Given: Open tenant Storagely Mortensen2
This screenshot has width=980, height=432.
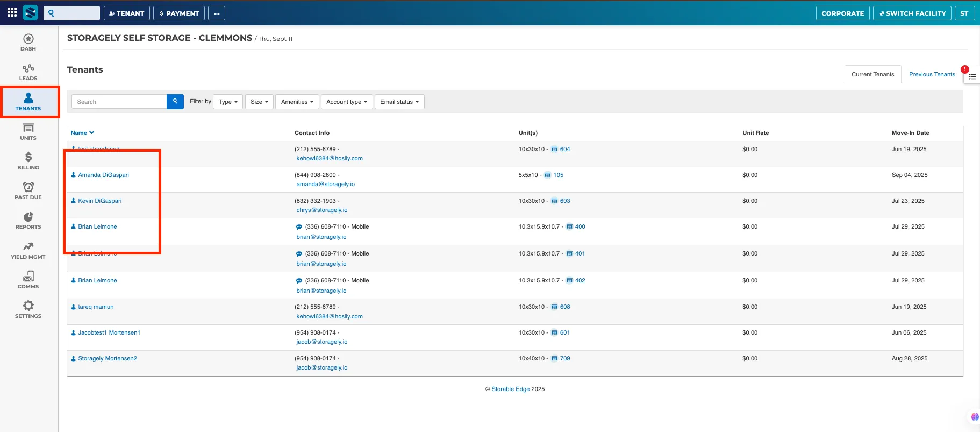Looking at the screenshot, I should (x=108, y=358).
